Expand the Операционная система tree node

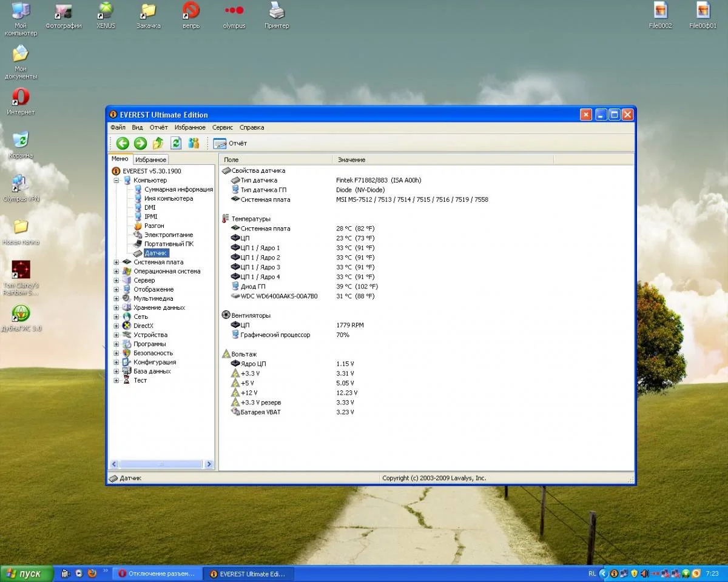[116, 272]
